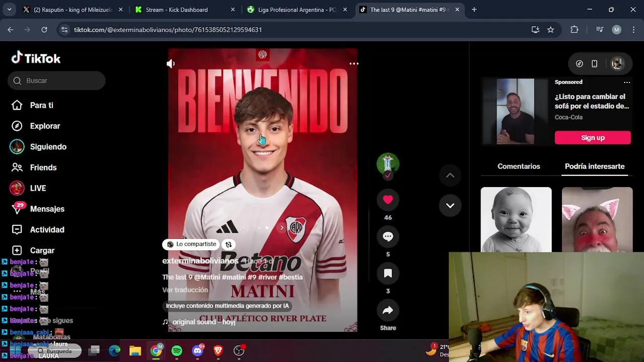Viewport: 644px width, 362px height.
Task: Click the coin icon in the top bar
Action: [580, 64]
